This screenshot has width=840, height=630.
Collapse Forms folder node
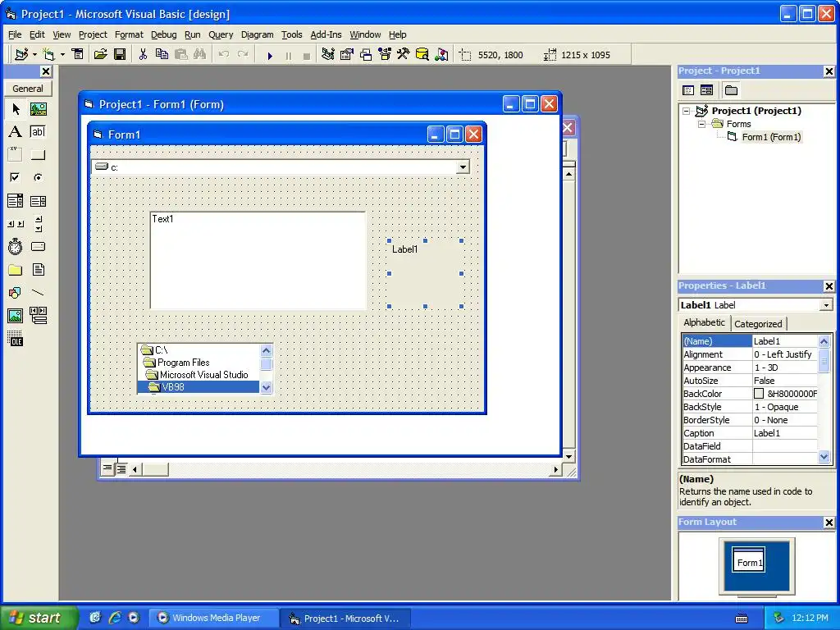(x=701, y=124)
